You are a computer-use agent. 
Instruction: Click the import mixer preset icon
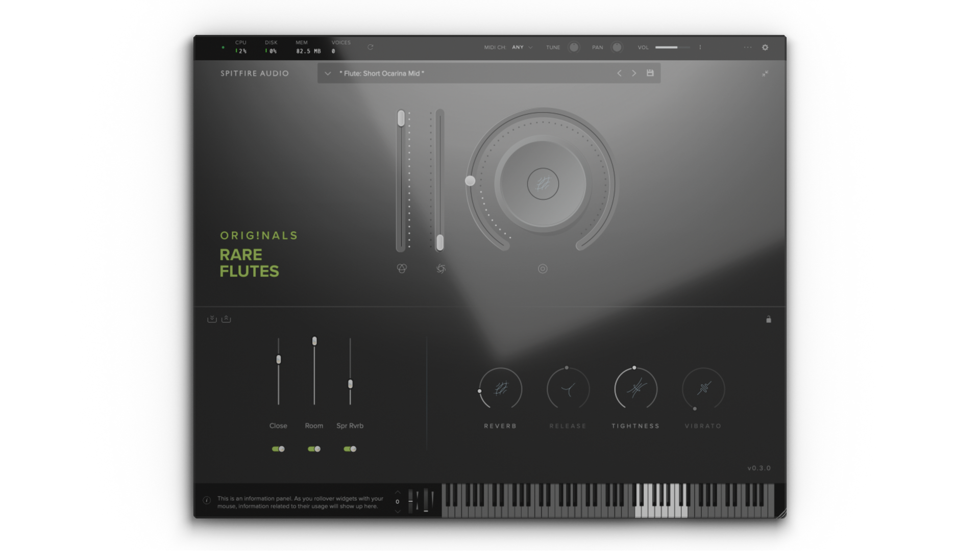[x=212, y=319]
